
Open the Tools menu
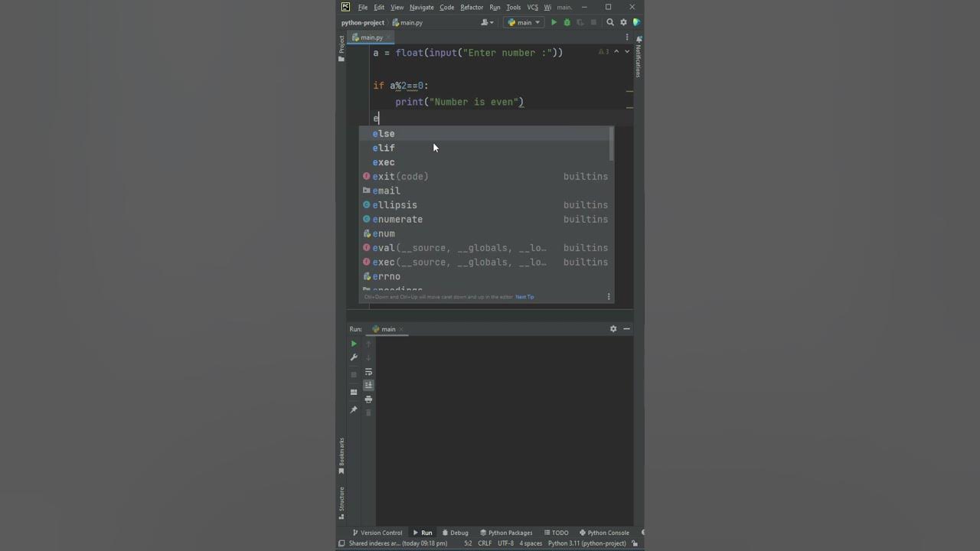(x=514, y=7)
